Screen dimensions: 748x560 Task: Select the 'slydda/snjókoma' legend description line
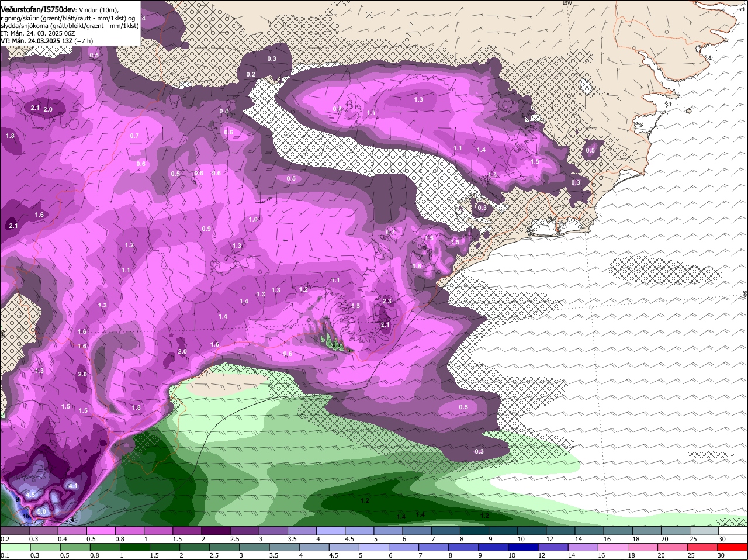pos(70,26)
